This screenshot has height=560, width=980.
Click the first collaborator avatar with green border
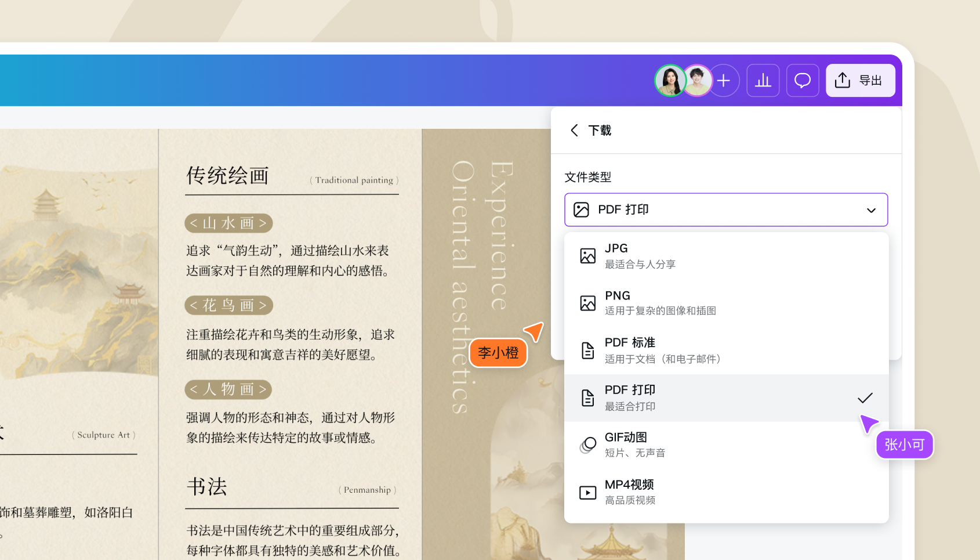pyautogui.click(x=670, y=81)
